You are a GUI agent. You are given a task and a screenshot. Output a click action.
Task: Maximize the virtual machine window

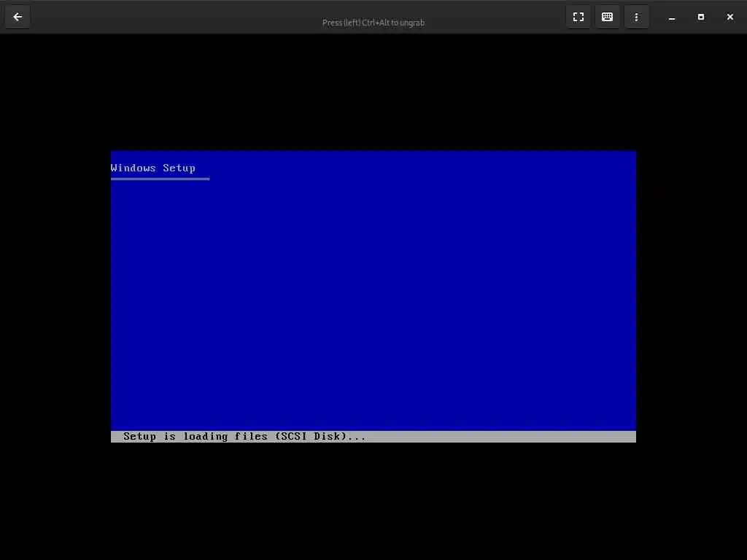[x=701, y=17]
